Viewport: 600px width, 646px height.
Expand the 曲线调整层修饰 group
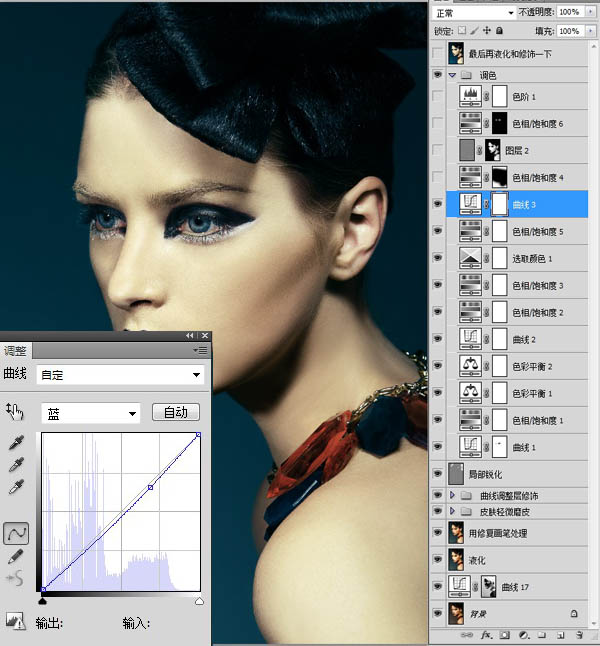452,495
